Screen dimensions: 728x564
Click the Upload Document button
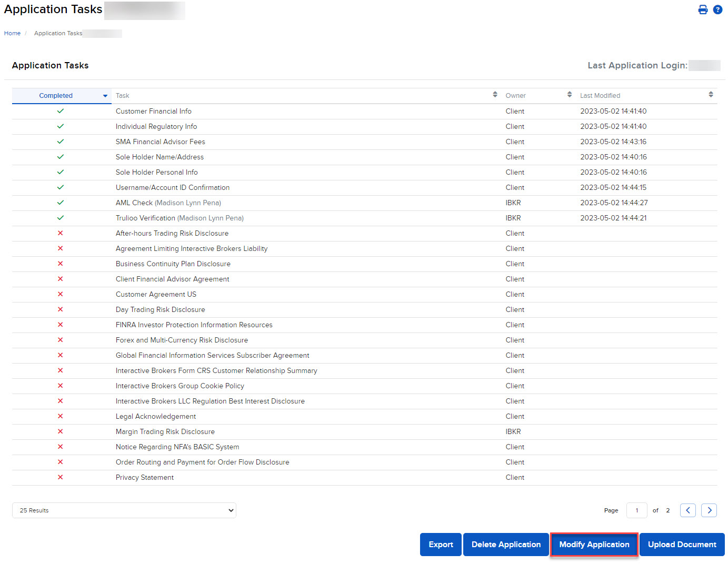click(x=682, y=544)
